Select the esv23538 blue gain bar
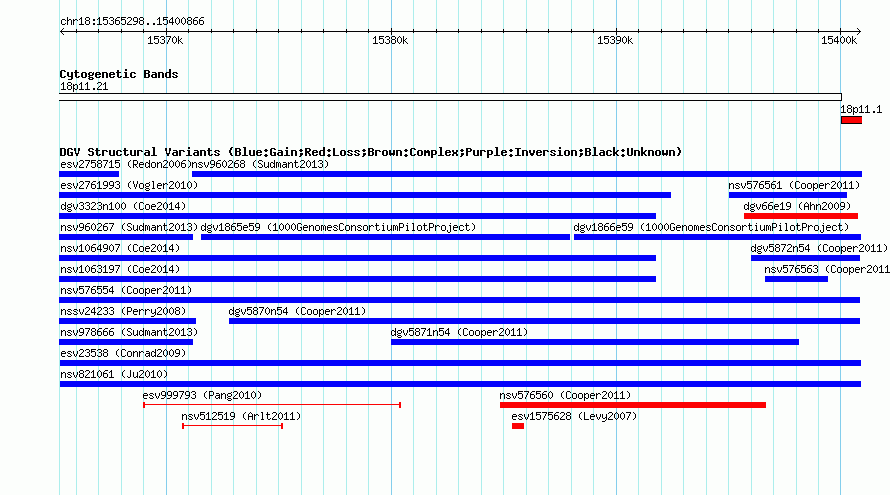This screenshot has height=495, width=890. [460, 363]
